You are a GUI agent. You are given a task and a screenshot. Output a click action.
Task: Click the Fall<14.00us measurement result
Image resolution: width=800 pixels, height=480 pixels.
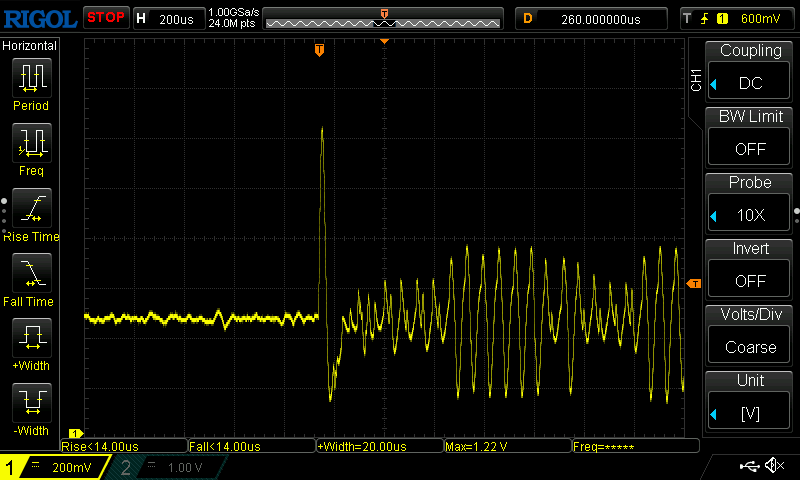(252, 446)
